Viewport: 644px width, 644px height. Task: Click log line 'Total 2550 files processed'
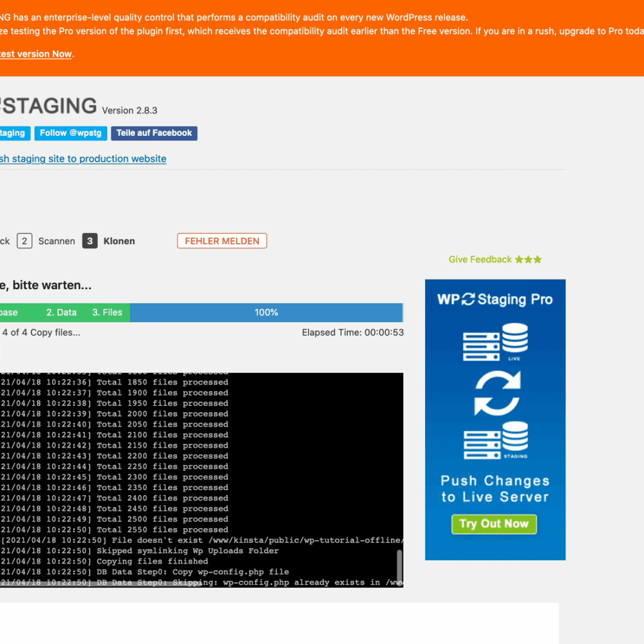(162, 530)
